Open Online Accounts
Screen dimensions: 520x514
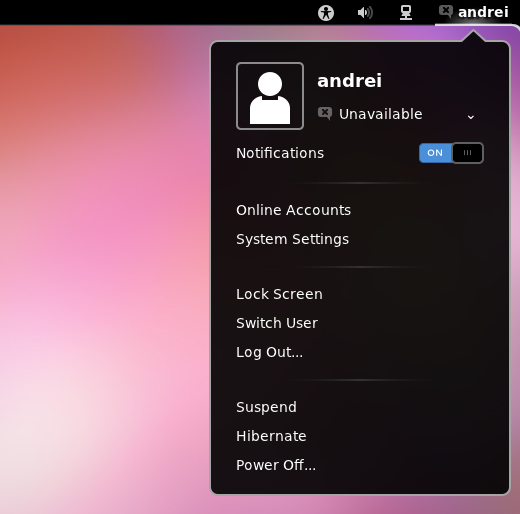[293, 210]
